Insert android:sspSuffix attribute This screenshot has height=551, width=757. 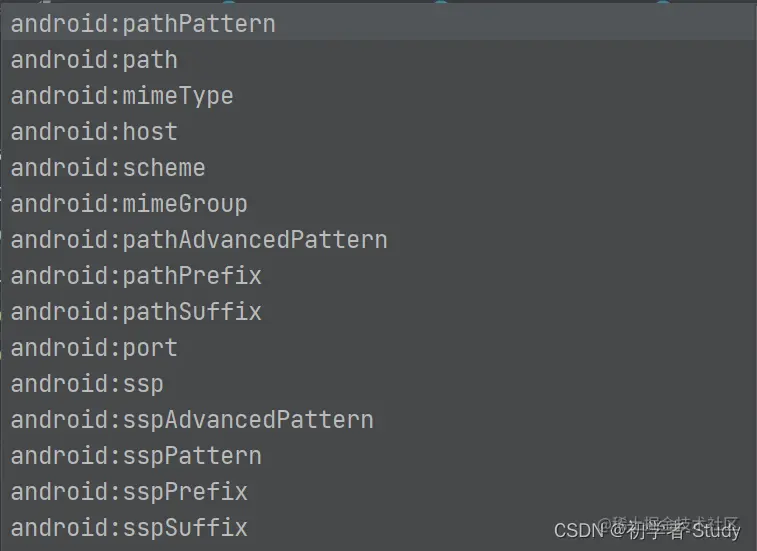tap(129, 528)
